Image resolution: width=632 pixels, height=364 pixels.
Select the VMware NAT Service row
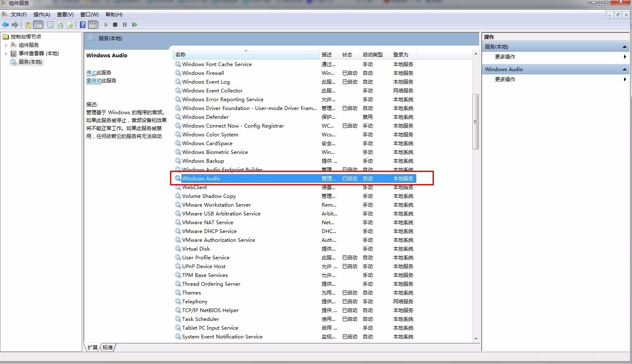[294, 222]
